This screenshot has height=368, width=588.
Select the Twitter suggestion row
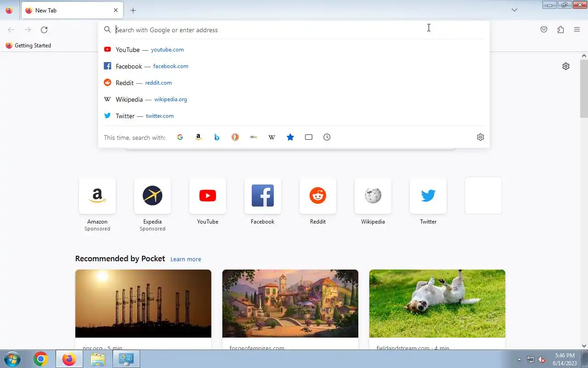294,116
